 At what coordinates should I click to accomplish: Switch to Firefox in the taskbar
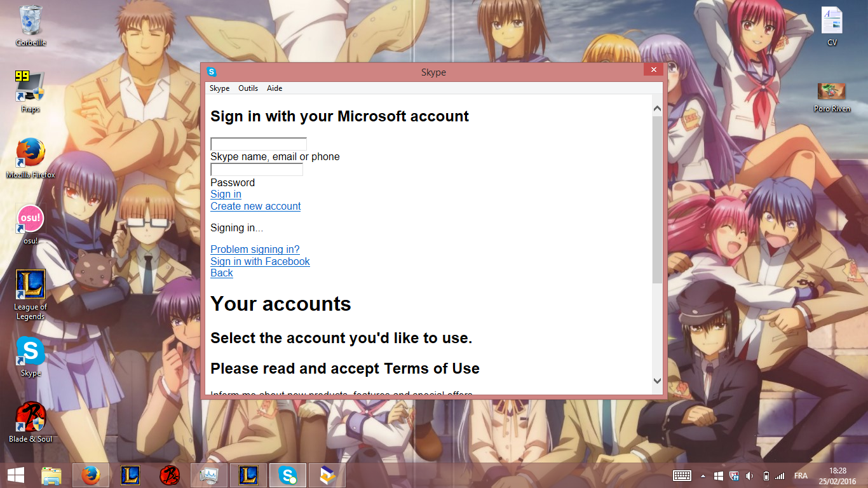pyautogui.click(x=91, y=475)
